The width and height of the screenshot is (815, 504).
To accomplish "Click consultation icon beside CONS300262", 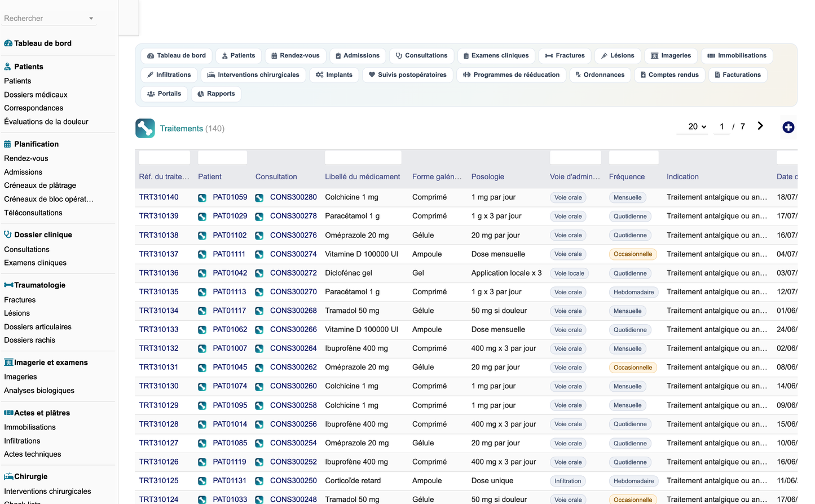I will pos(259,368).
